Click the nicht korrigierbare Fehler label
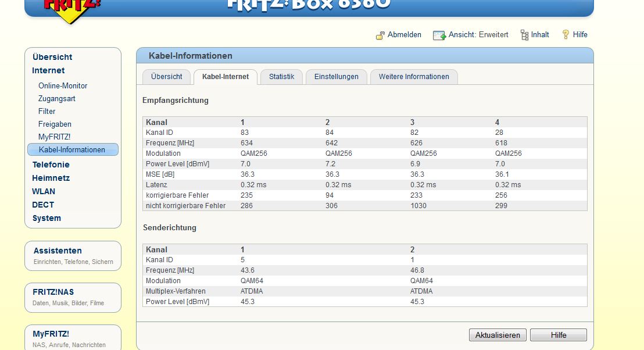 pyautogui.click(x=185, y=206)
